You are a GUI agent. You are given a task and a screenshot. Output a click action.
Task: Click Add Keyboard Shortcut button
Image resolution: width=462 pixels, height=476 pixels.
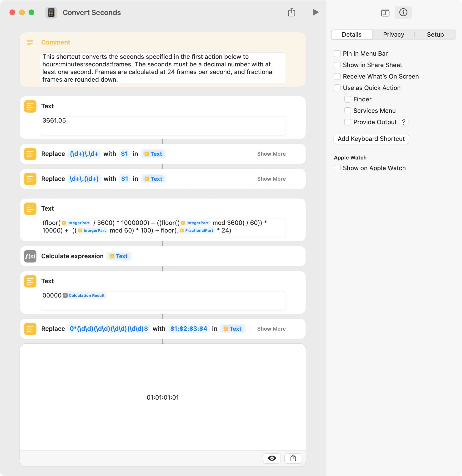pyautogui.click(x=371, y=139)
